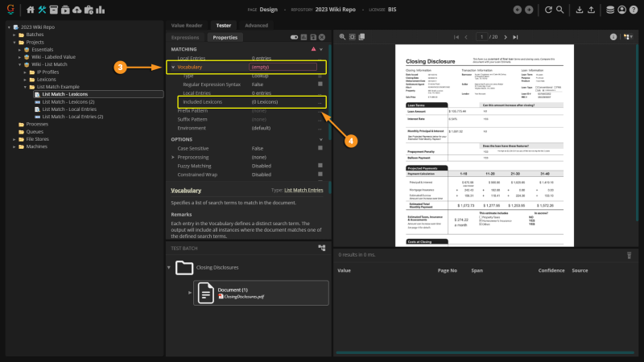Image resolution: width=644 pixels, height=362 pixels.
Task: Open the Home page icon
Action: pos(31,10)
